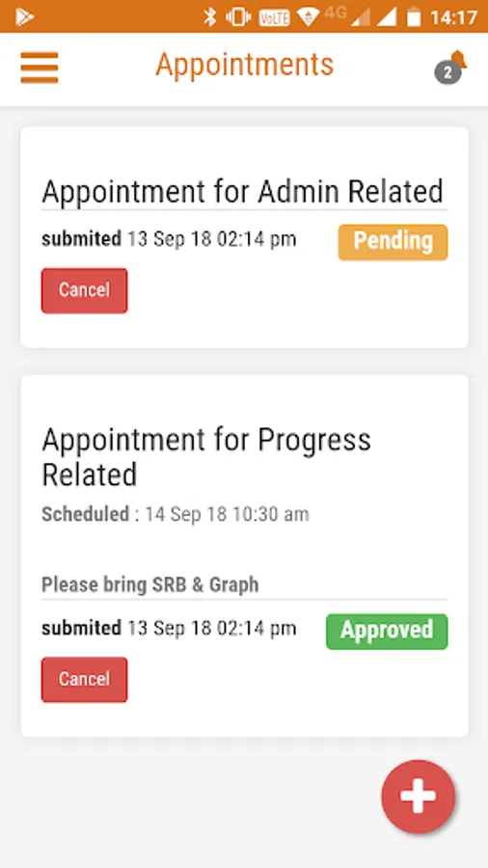This screenshot has height=868, width=488.
Task: Tap the 14:17 clock in status bar
Action: 453,17
